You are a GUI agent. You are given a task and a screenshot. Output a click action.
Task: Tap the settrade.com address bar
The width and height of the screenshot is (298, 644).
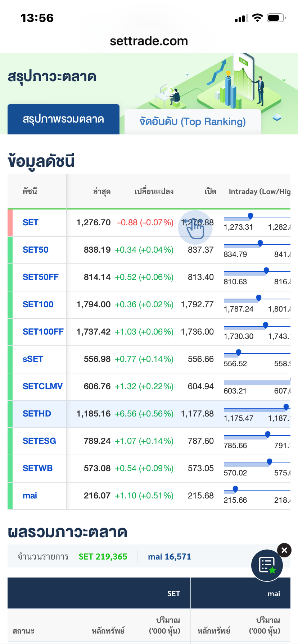(149, 41)
